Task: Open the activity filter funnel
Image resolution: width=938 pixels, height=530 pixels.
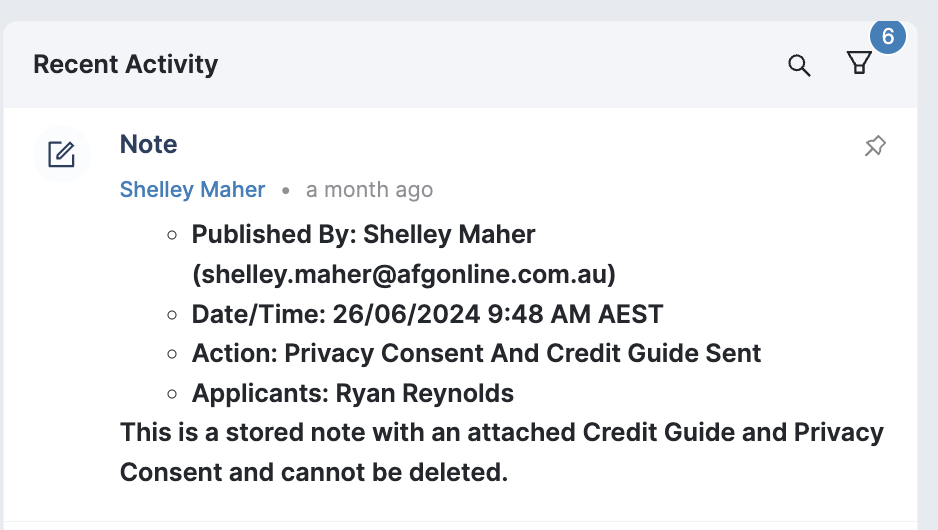Action: point(858,64)
